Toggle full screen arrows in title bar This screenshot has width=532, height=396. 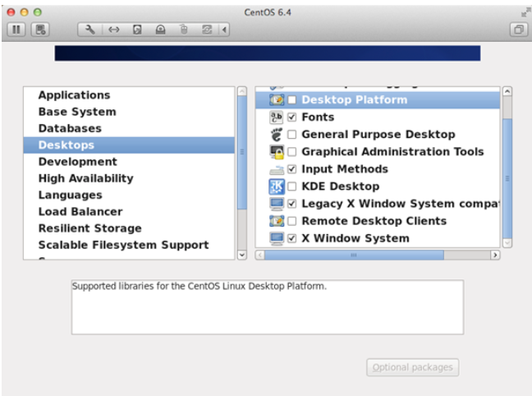coord(525,12)
